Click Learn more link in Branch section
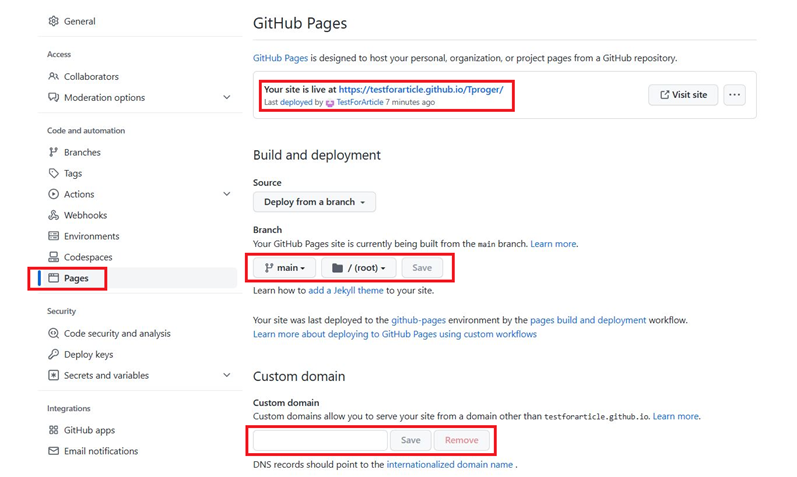 point(553,244)
